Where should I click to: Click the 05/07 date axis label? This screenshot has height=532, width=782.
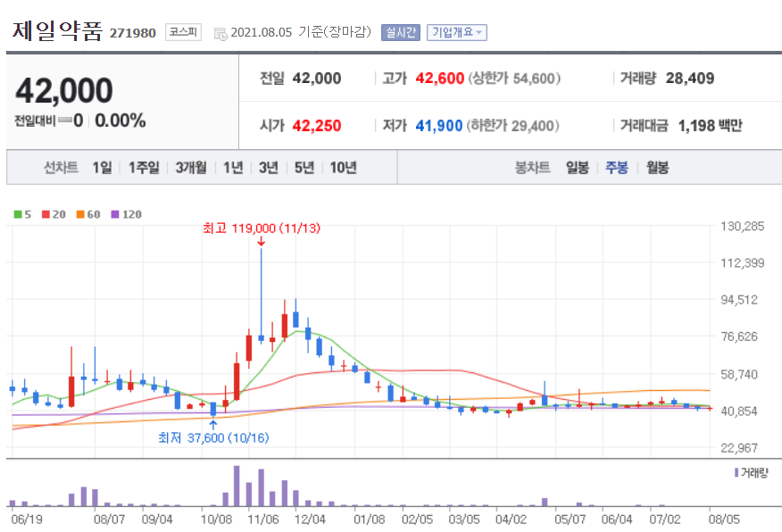570,520
